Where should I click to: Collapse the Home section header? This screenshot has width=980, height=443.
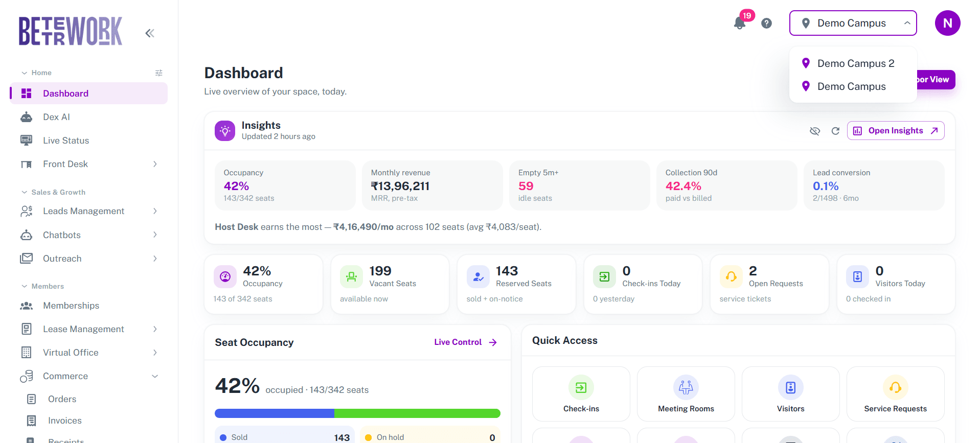[x=36, y=73]
